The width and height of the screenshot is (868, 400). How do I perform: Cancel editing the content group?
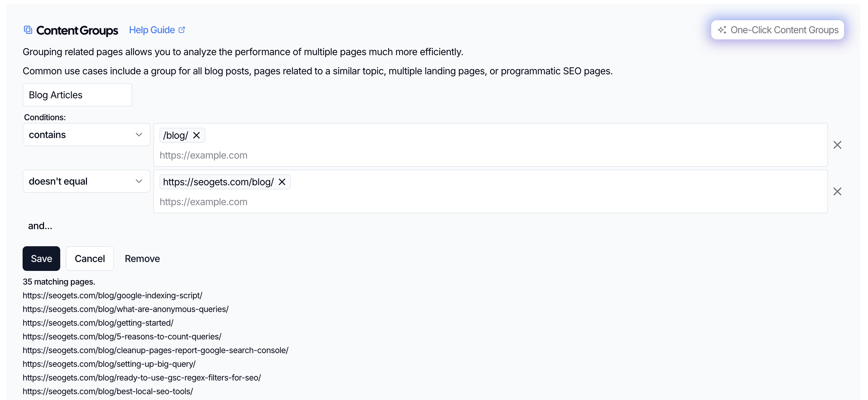(90, 259)
